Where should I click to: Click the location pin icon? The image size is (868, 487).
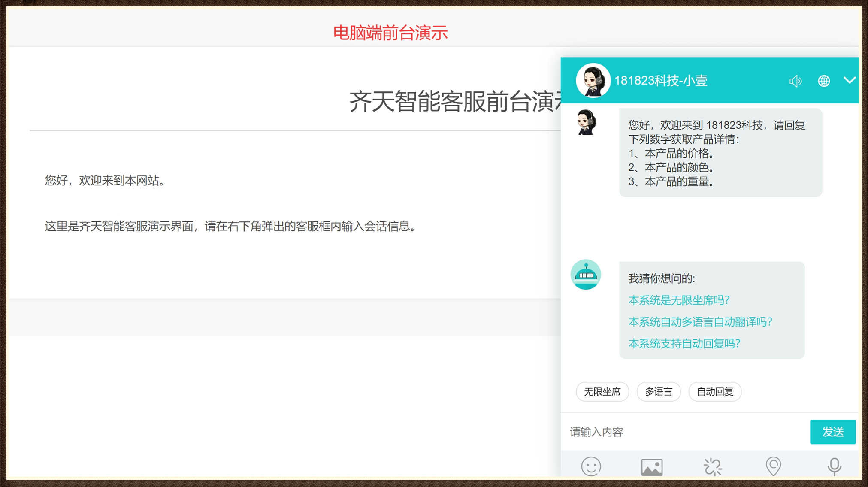click(x=773, y=466)
